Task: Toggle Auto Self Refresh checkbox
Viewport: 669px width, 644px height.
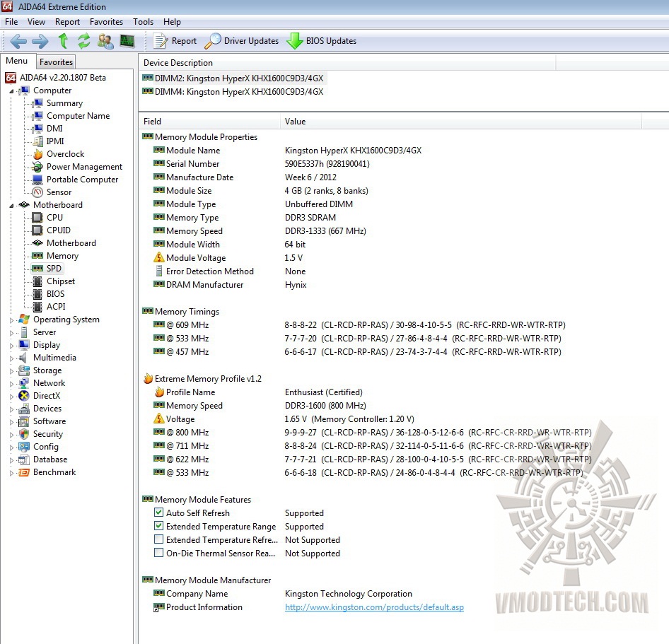Action: tap(158, 513)
